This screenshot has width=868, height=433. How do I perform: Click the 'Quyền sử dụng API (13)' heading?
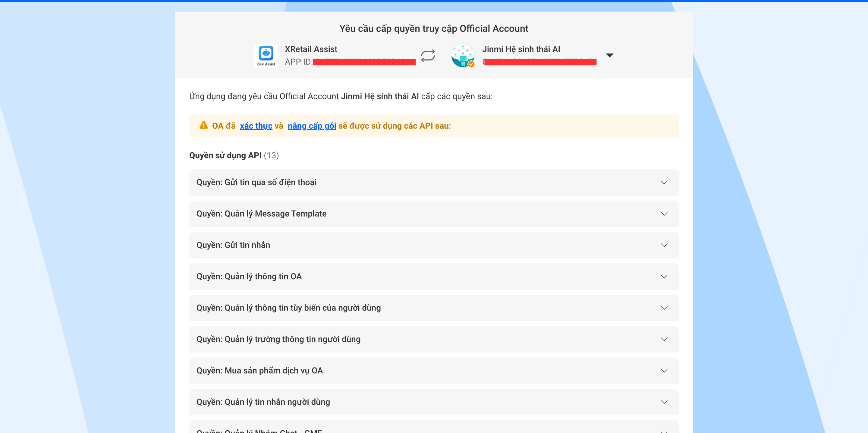coord(234,156)
